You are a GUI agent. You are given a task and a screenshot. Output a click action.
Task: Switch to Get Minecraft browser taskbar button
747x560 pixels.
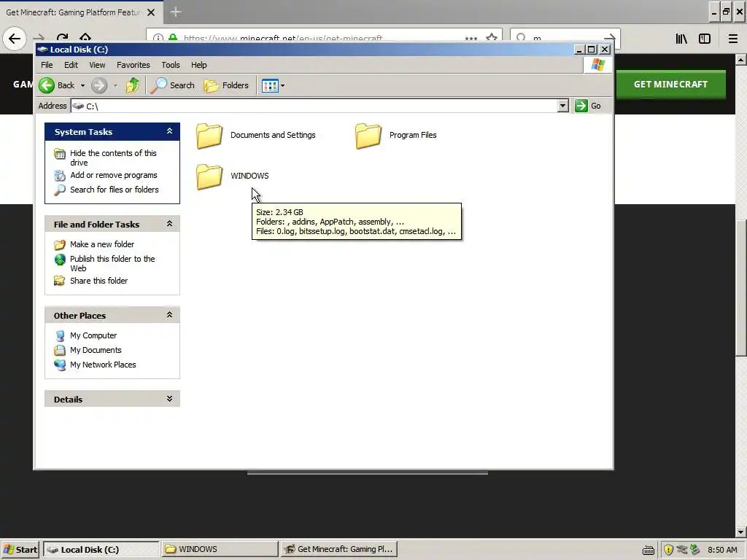click(338, 550)
